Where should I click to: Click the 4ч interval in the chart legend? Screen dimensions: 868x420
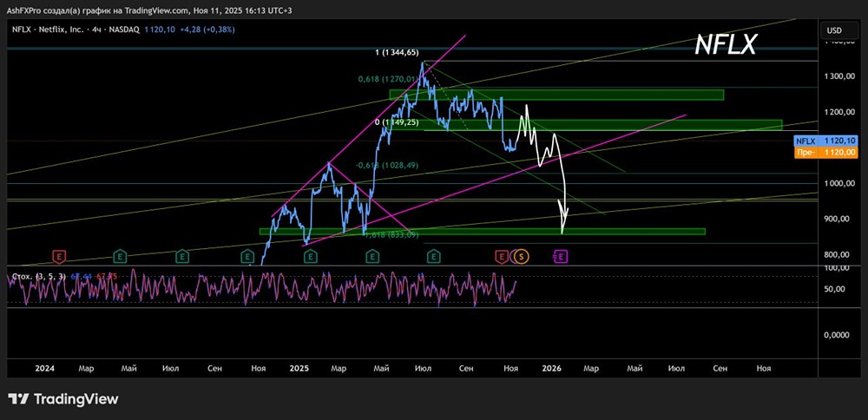pos(97,30)
